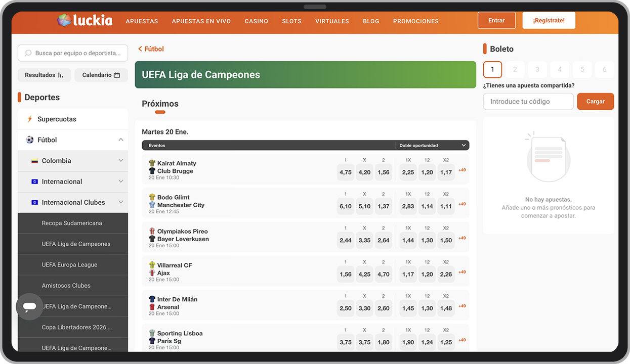This screenshot has width=630, height=364.
Task: Open the chat bubble widget
Action: coord(29,306)
